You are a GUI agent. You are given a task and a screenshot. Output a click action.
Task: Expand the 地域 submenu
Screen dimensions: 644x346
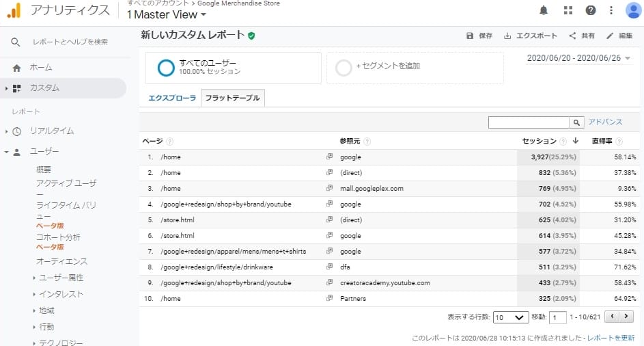pyautogui.click(x=34, y=311)
